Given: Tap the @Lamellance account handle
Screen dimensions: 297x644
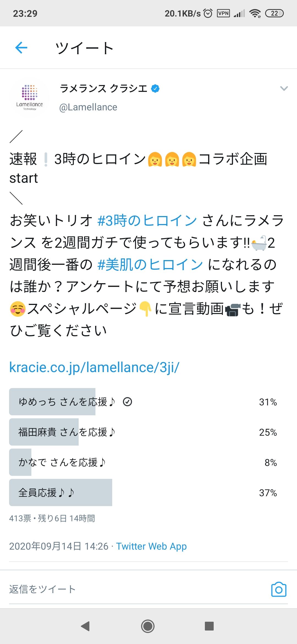Looking at the screenshot, I should tap(88, 107).
